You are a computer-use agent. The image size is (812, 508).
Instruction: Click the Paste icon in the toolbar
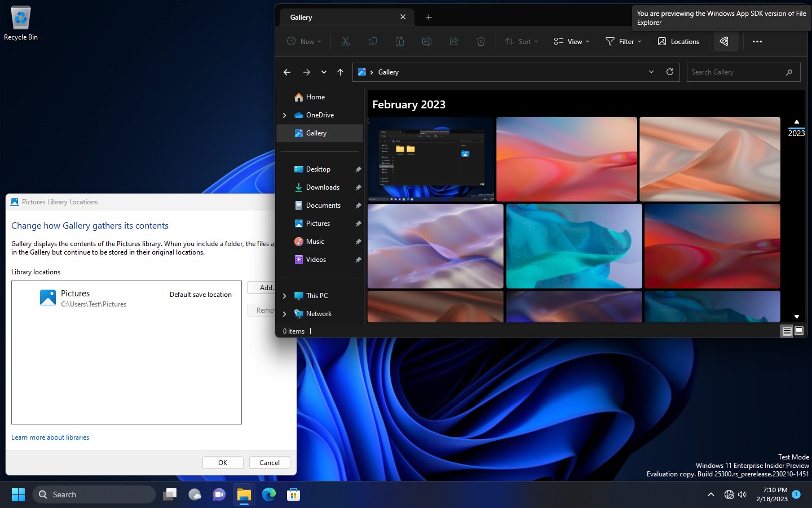coord(400,41)
